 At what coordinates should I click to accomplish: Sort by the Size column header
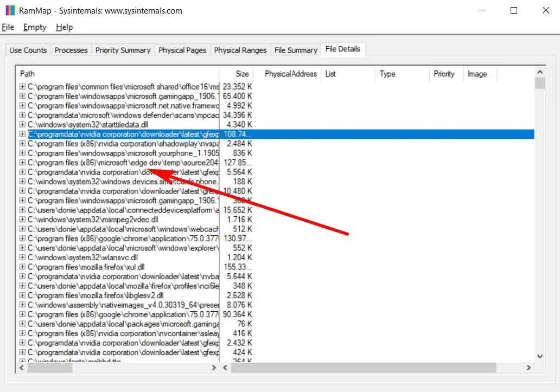point(237,74)
